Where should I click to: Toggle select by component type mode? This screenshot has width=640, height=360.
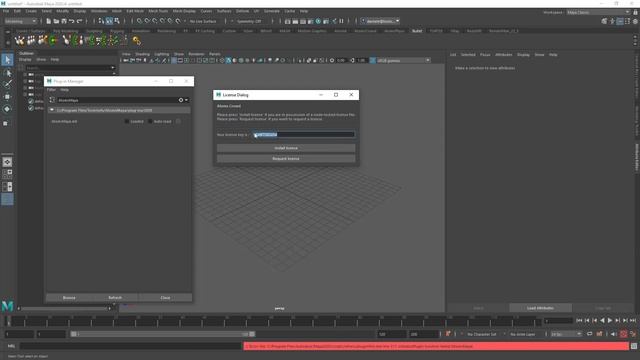click(117, 21)
